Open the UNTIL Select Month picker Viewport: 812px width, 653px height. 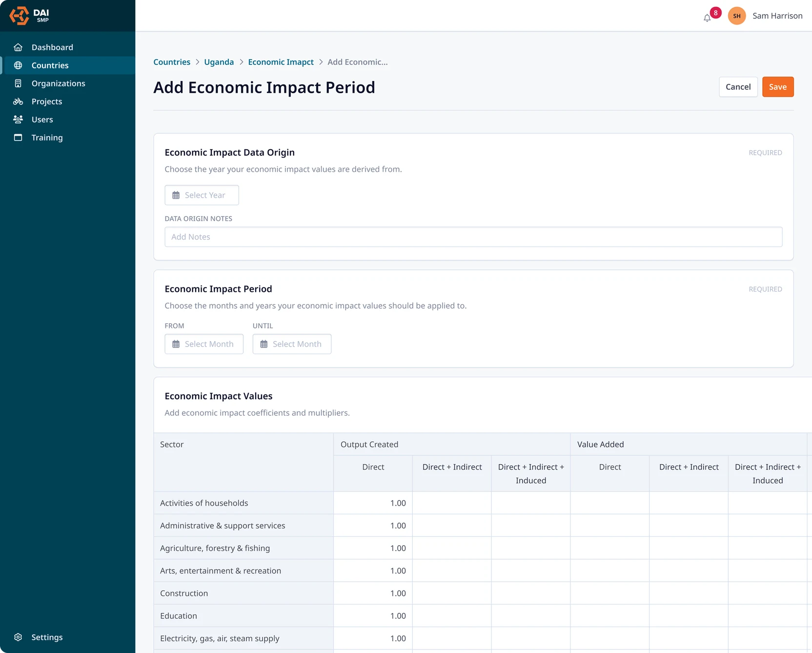point(292,344)
